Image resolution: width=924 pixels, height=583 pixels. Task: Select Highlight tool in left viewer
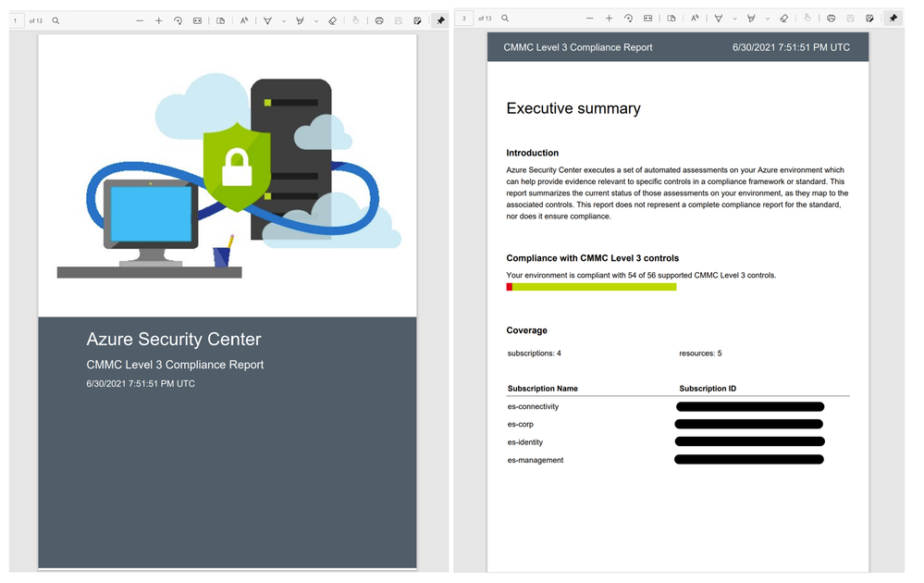pos(300,20)
